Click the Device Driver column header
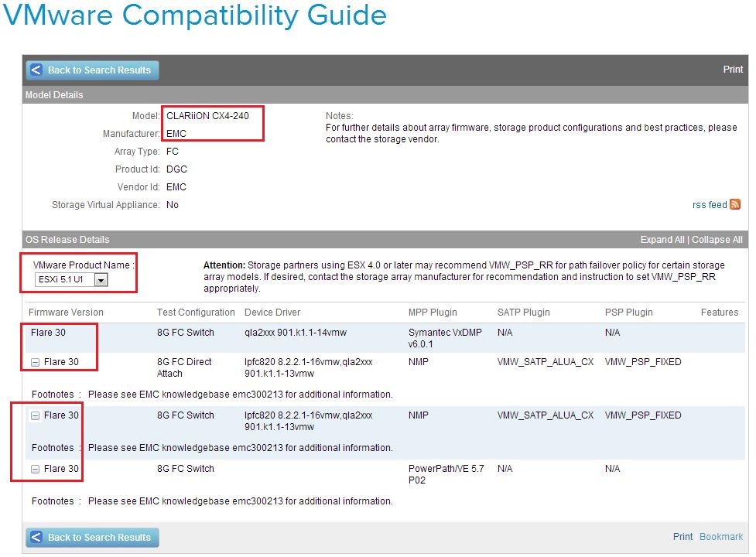 272,313
